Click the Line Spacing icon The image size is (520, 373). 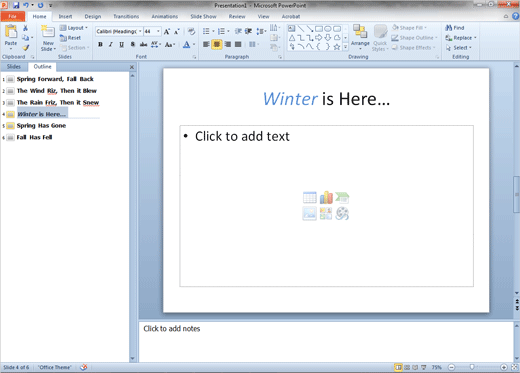[x=260, y=31]
